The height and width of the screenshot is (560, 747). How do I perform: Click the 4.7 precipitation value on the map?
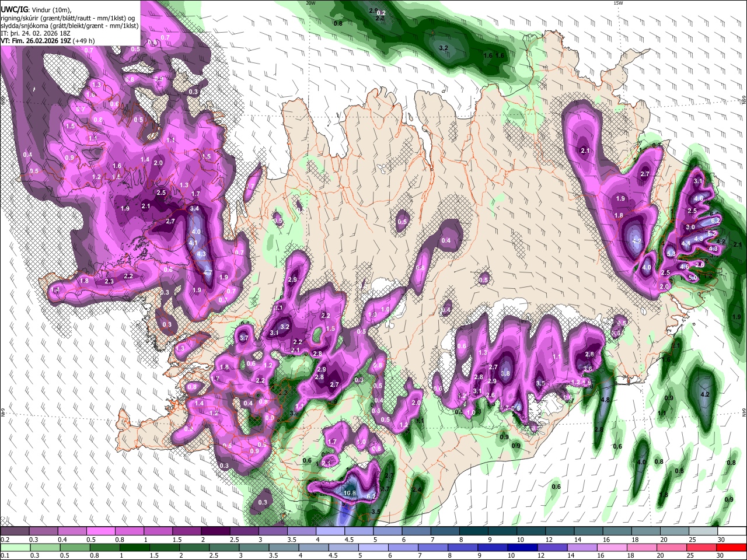click(208, 273)
